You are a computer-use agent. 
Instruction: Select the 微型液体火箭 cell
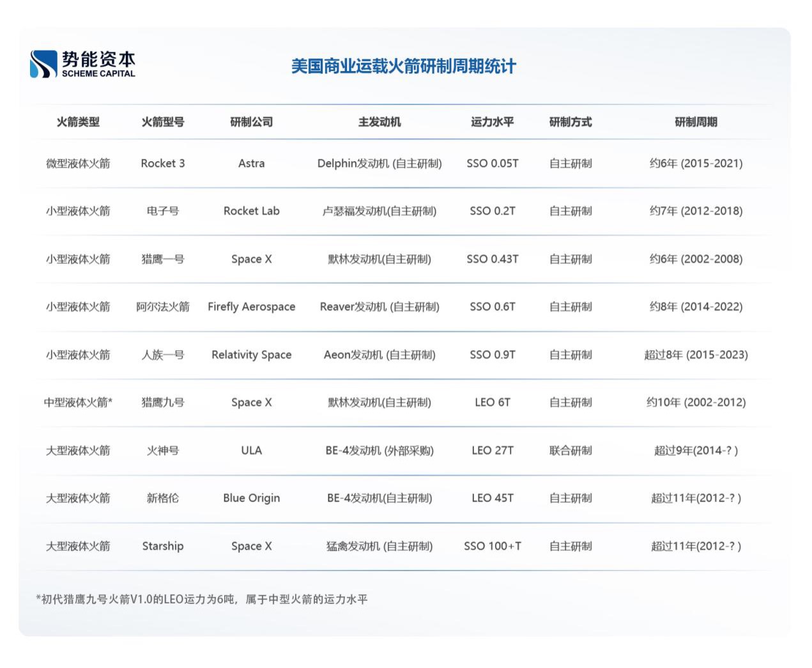pyautogui.click(x=78, y=164)
